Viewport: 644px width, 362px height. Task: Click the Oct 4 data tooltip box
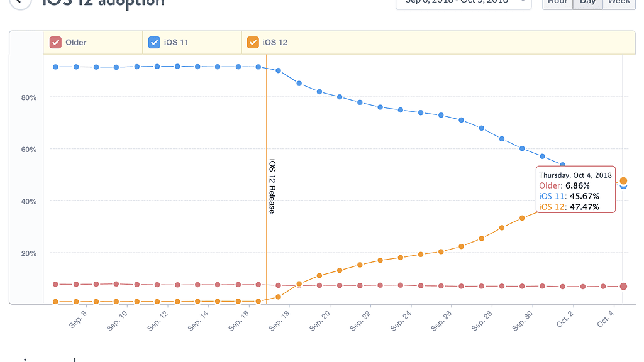(x=575, y=190)
